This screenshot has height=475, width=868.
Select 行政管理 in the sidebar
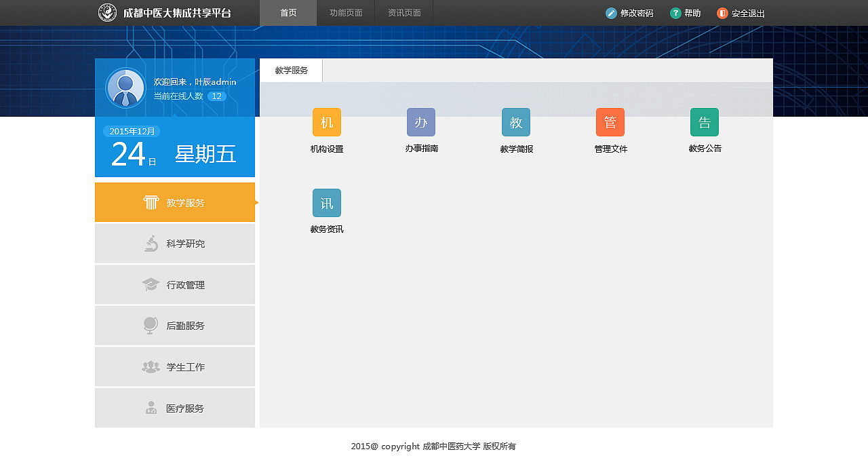174,284
